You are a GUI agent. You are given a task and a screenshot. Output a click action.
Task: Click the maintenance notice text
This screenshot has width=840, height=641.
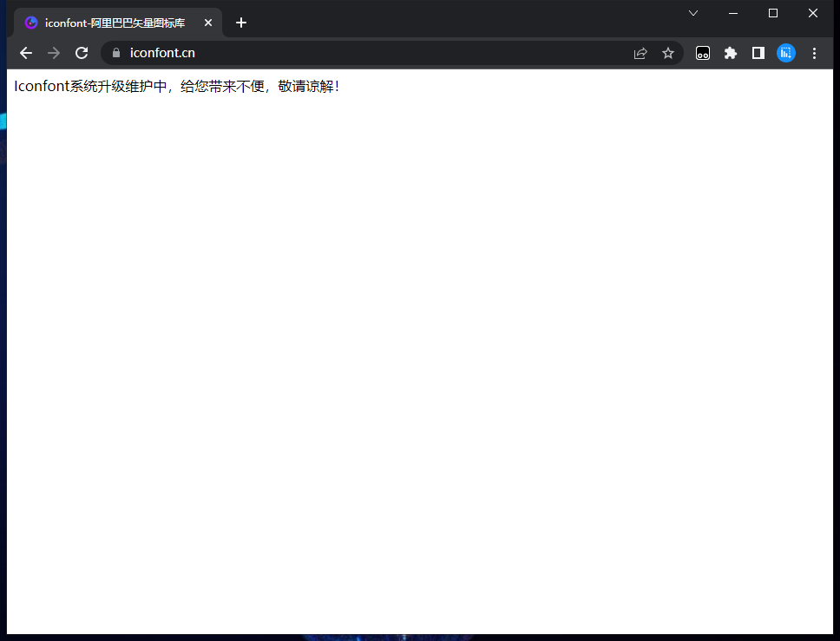[x=176, y=86]
